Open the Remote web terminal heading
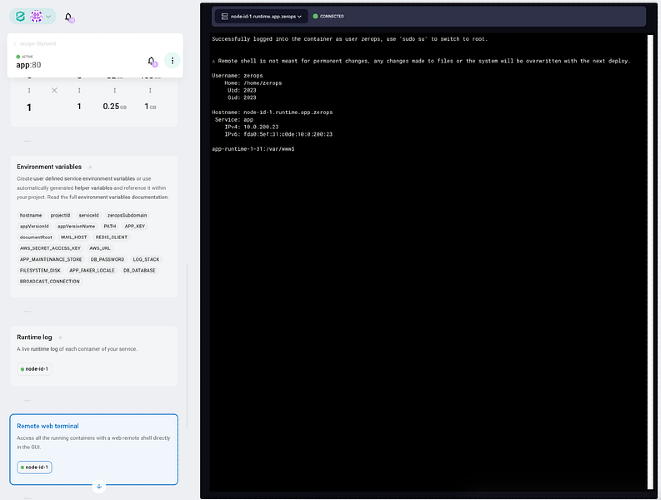Image resolution: width=661 pixels, height=500 pixels. [x=48, y=426]
